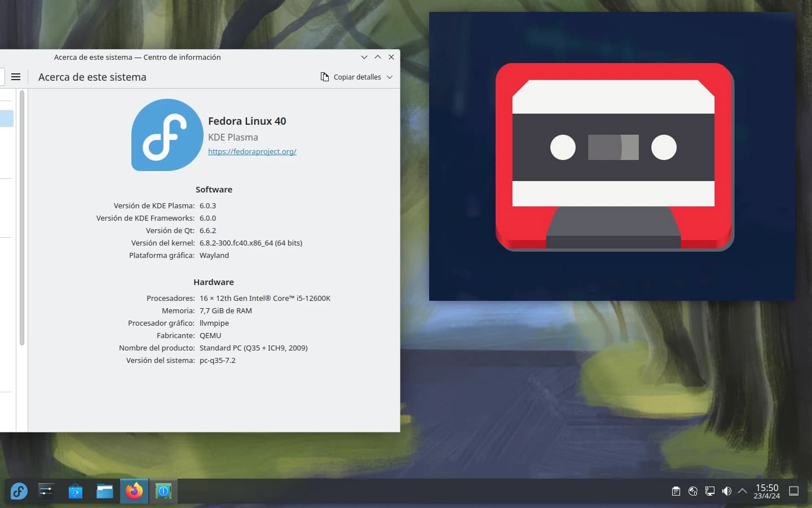Screen dimensions: 812x508
Task: Open the fedoraproject.org link
Action: [x=252, y=151]
